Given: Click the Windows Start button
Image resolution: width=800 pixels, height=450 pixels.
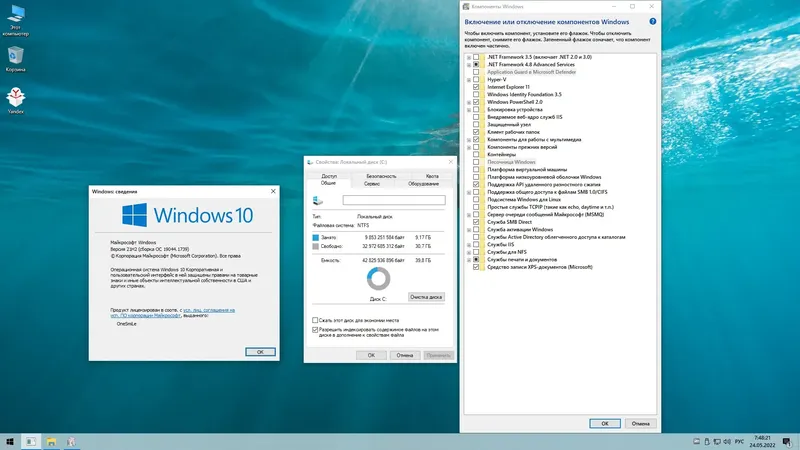Looking at the screenshot, I should click(x=10, y=442).
